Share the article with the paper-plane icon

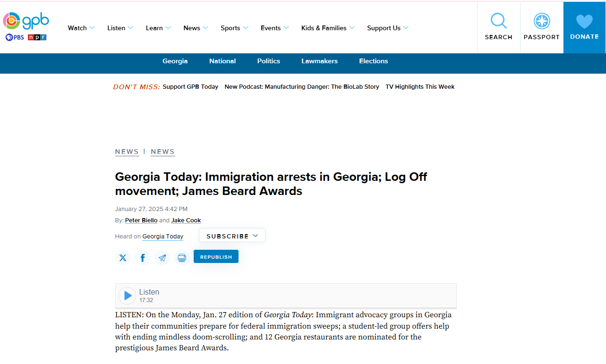coord(162,258)
